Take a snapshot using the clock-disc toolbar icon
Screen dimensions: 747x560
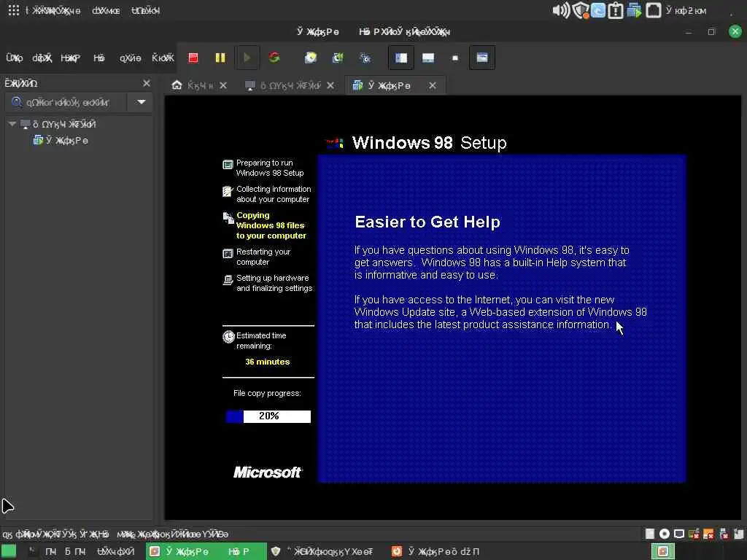[311, 58]
